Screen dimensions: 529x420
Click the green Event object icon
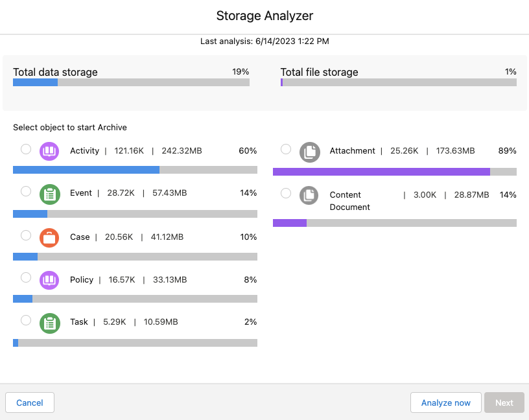point(50,194)
